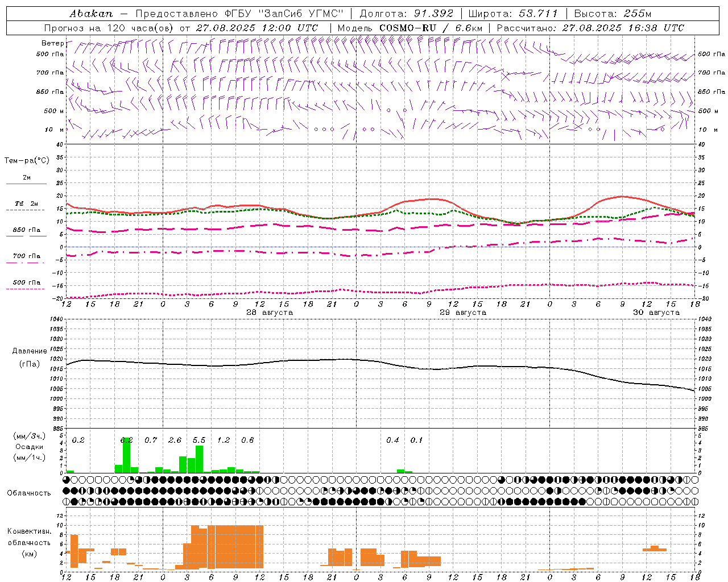Click the (км) unit label of the convective panel
This screenshot has height=582, width=728.
click(29, 554)
